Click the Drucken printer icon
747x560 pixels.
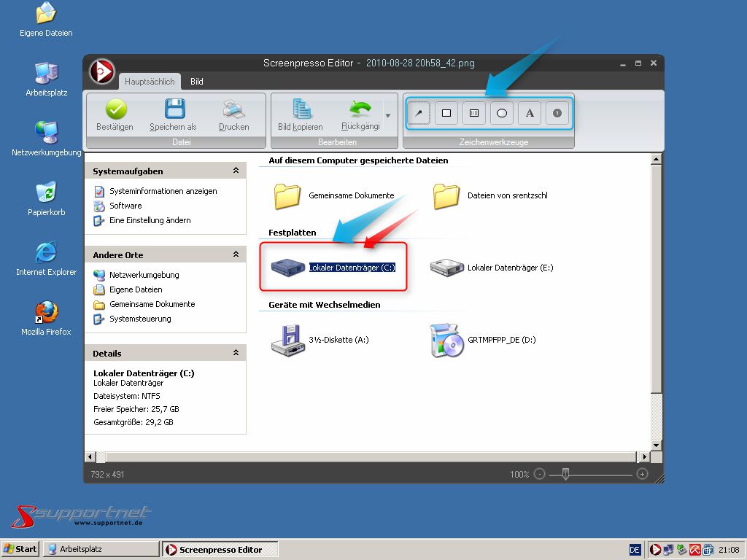pyautogui.click(x=233, y=109)
